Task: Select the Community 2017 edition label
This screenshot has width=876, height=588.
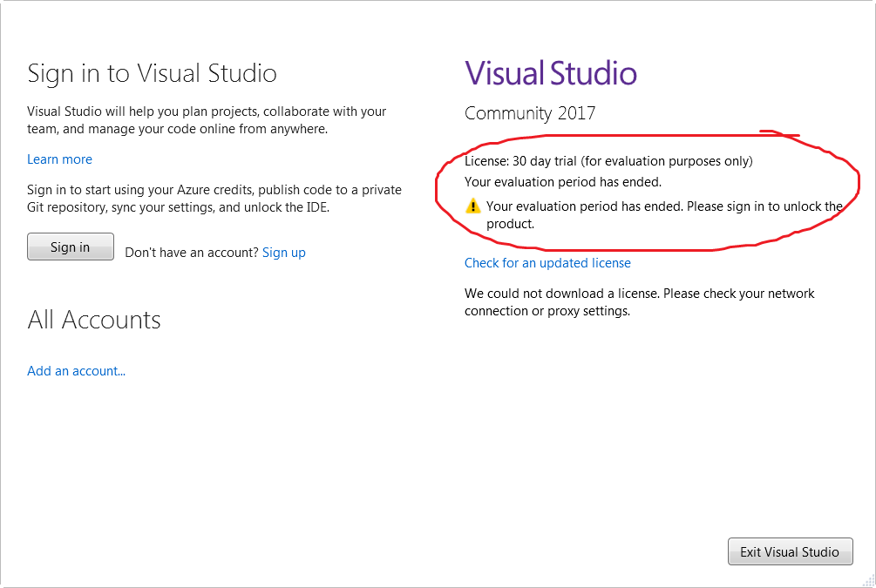Action: tap(530, 113)
